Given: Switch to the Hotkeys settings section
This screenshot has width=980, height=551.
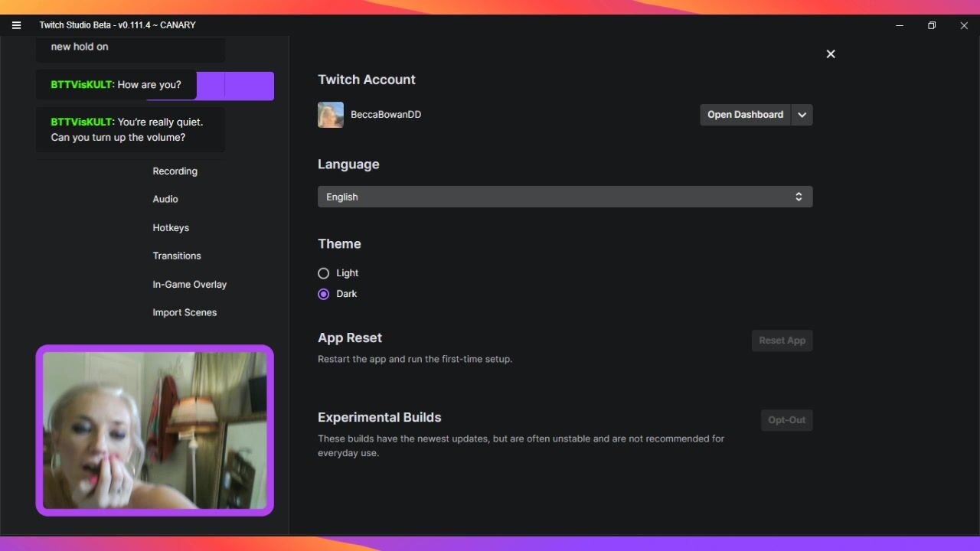Looking at the screenshot, I should (x=171, y=228).
